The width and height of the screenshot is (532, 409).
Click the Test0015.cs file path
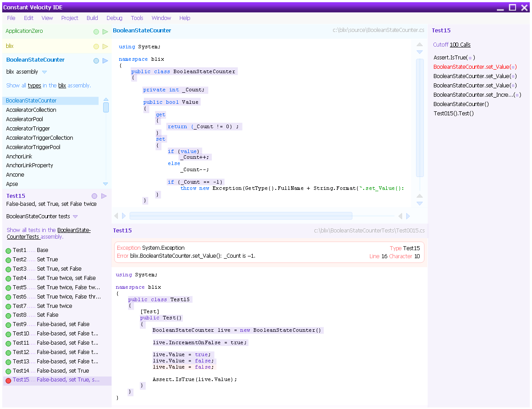tap(369, 231)
